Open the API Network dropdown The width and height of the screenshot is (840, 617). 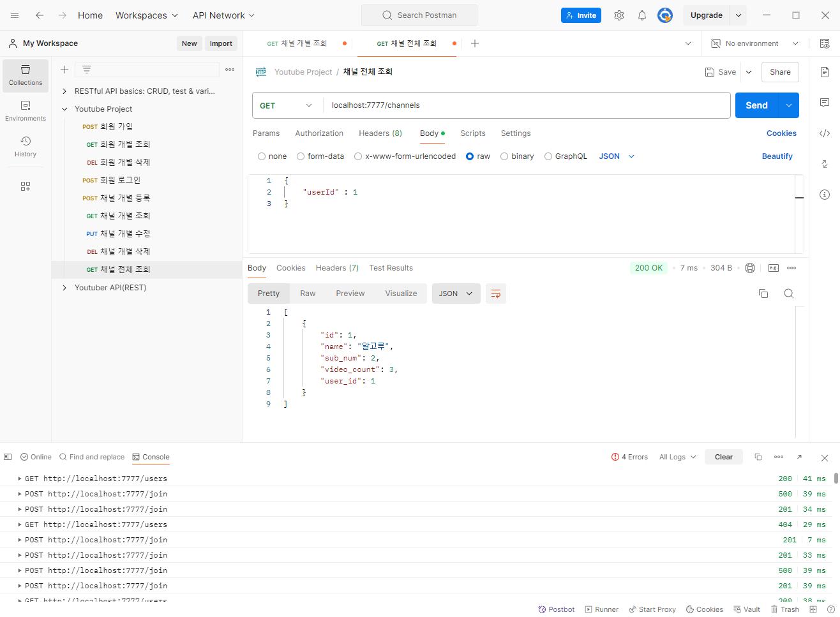[224, 15]
